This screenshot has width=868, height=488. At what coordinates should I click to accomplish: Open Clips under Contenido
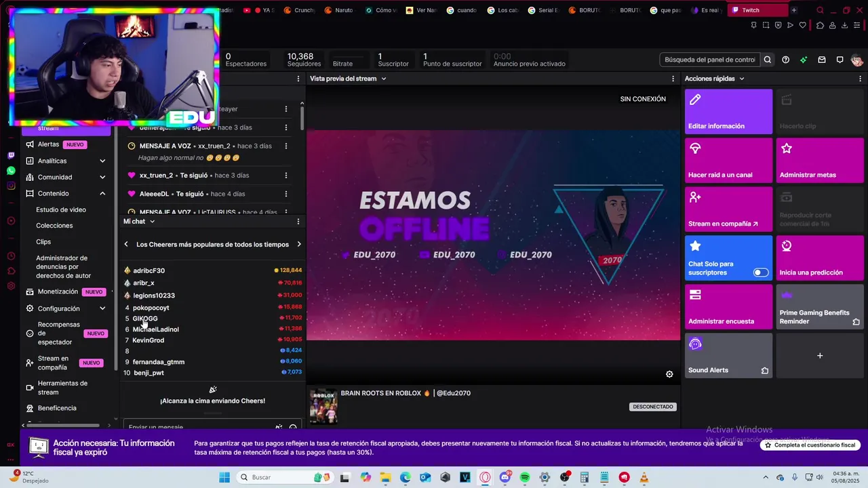click(43, 242)
